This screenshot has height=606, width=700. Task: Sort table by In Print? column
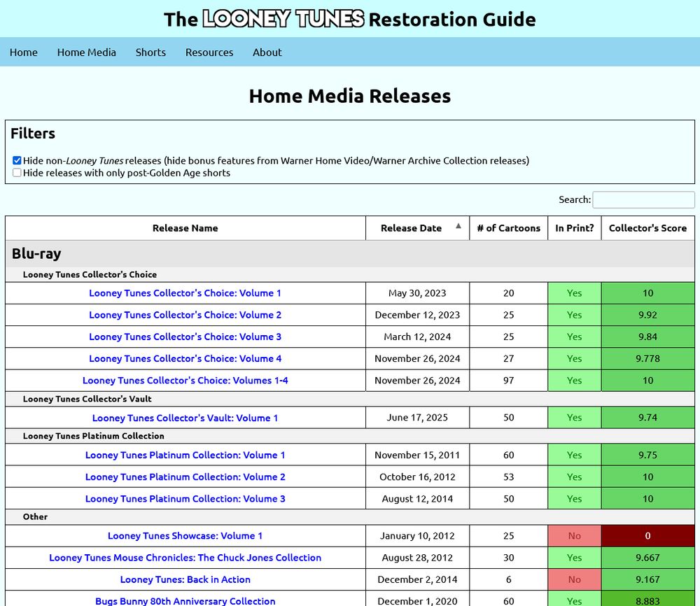[575, 228]
